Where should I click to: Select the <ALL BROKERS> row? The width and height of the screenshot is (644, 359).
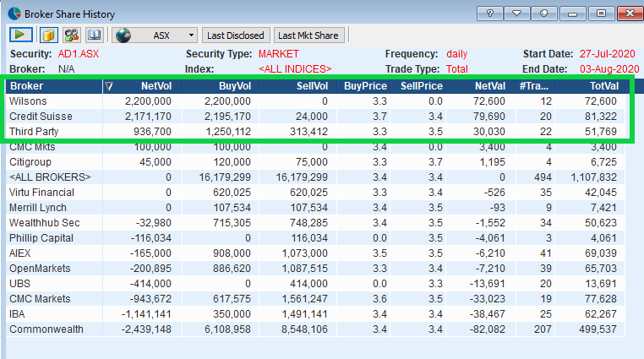tap(315, 177)
